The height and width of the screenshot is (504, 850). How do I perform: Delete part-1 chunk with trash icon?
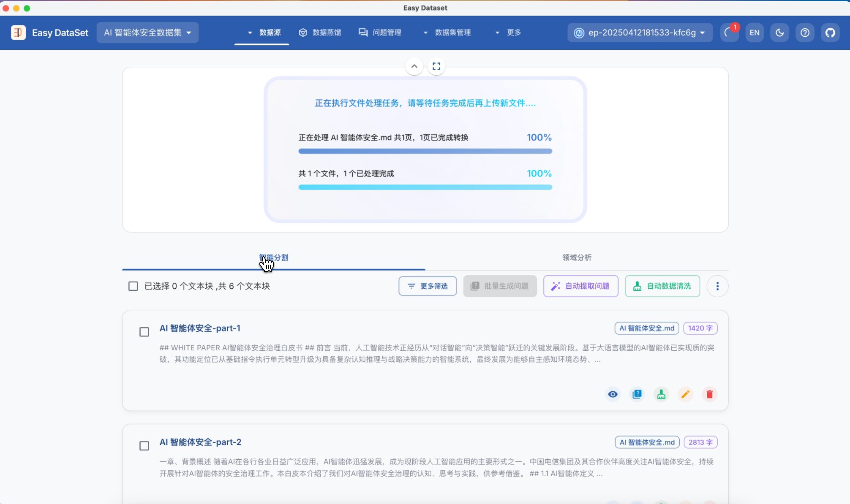(x=709, y=394)
